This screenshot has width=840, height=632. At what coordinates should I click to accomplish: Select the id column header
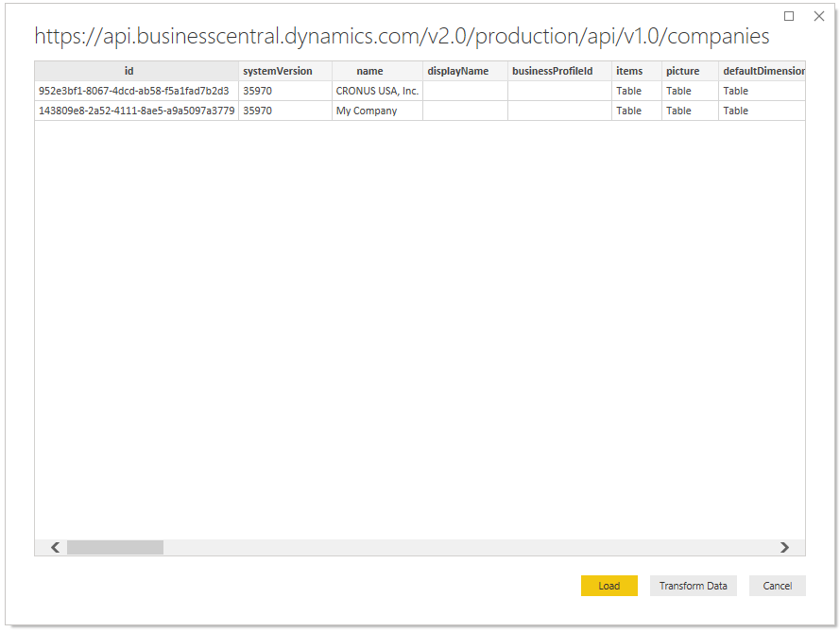click(129, 71)
